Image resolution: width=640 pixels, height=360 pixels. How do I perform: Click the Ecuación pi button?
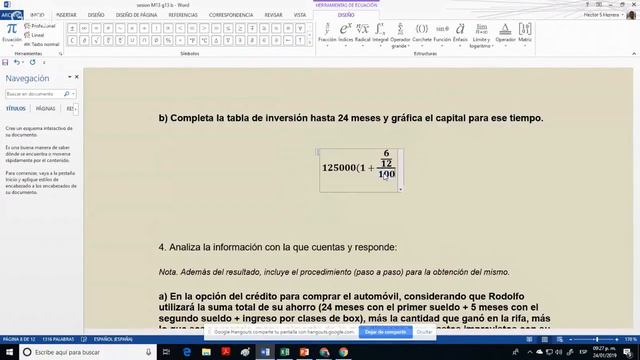[11, 33]
